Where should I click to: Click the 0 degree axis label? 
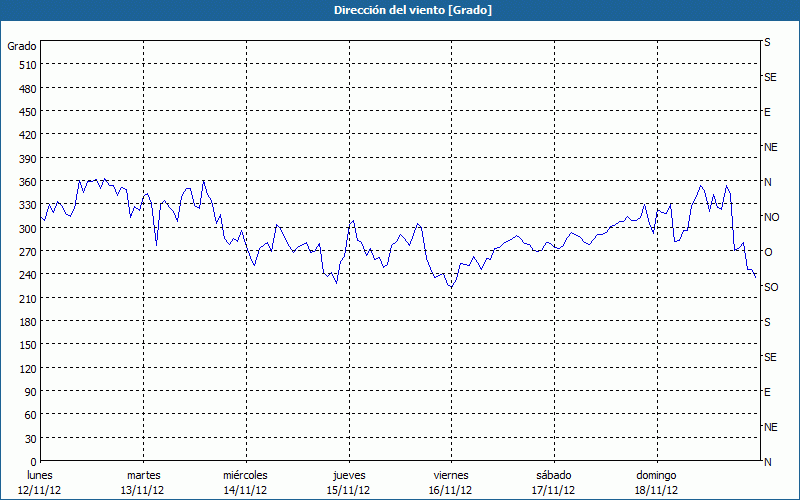[34, 462]
